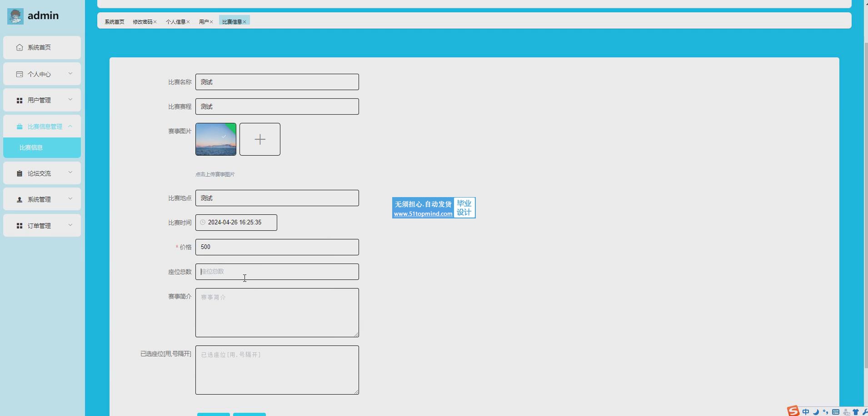This screenshot has width=868, height=416.
Task: Click the Sogou input method S logo
Action: coord(793,411)
